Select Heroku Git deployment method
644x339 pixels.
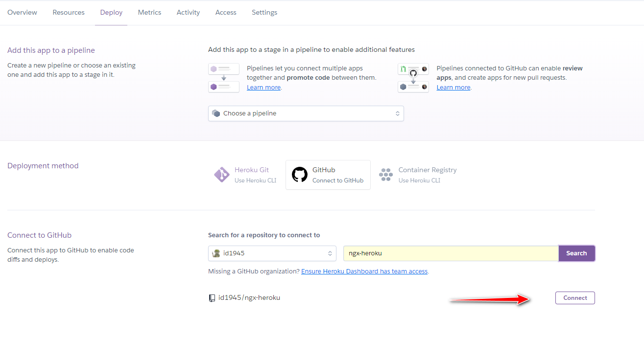[245, 175]
